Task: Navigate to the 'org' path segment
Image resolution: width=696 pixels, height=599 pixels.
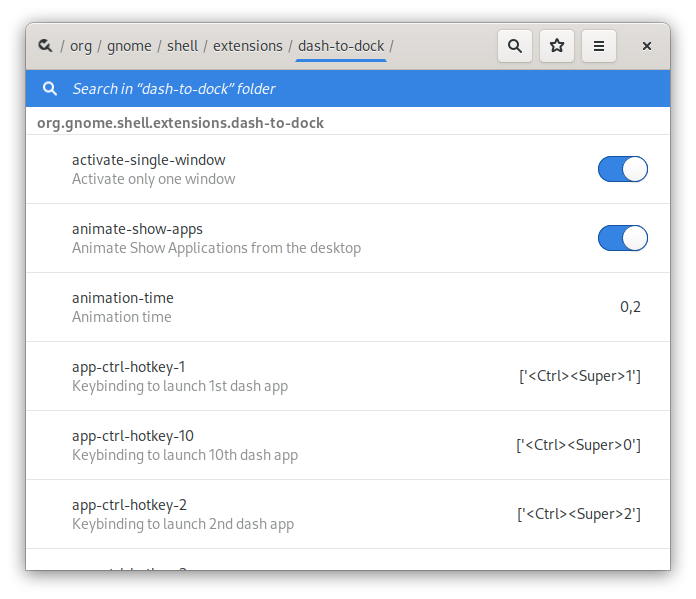Action: [81, 46]
